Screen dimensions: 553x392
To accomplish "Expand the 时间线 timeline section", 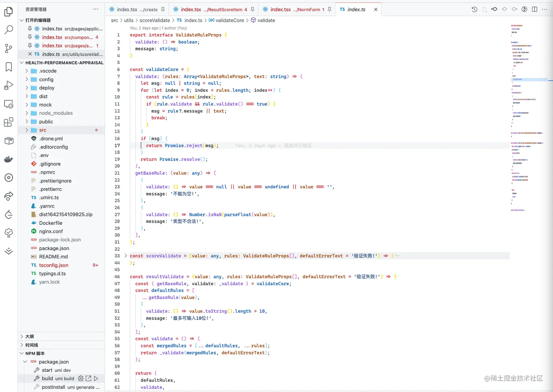I will coord(61,345).
